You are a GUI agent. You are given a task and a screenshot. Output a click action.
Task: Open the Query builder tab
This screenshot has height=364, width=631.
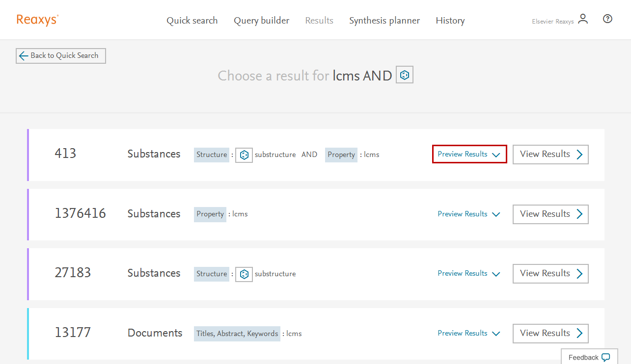click(x=261, y=21)
